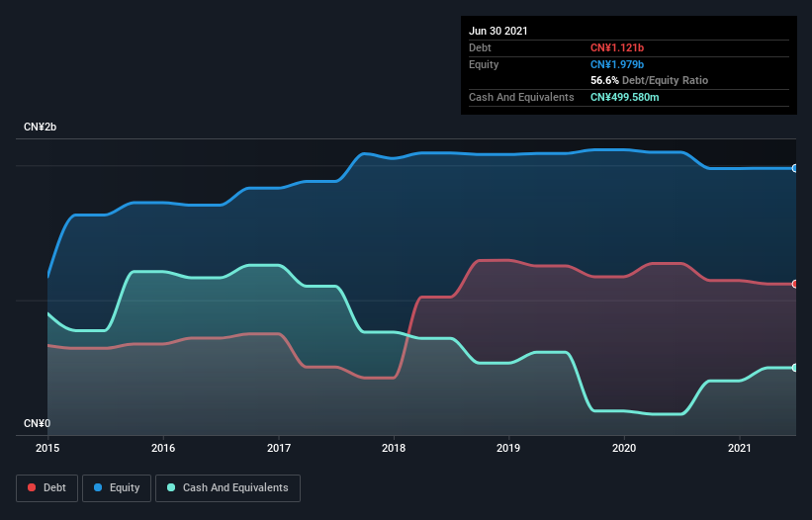This screenshot has width=812, height=520.
Task: Click the 56.6% Debt/Equity Ratio text
Action: [650, 80]
